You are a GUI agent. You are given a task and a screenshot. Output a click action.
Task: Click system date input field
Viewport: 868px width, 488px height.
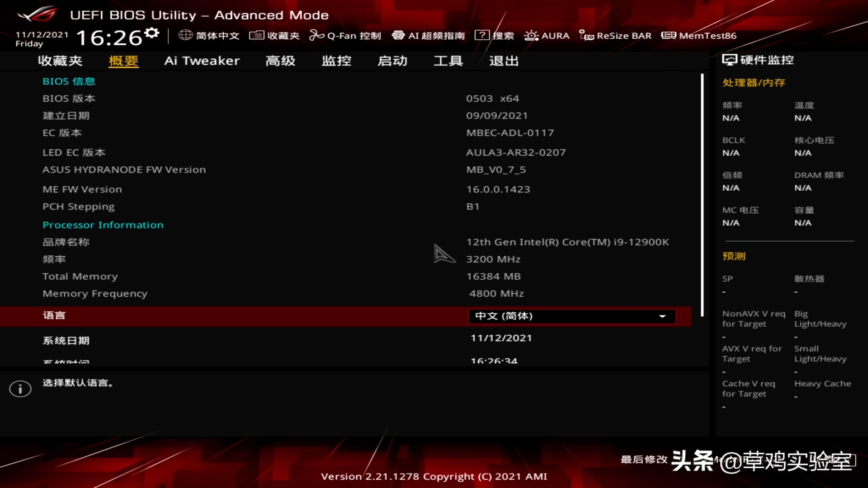(x=501, y=338)
